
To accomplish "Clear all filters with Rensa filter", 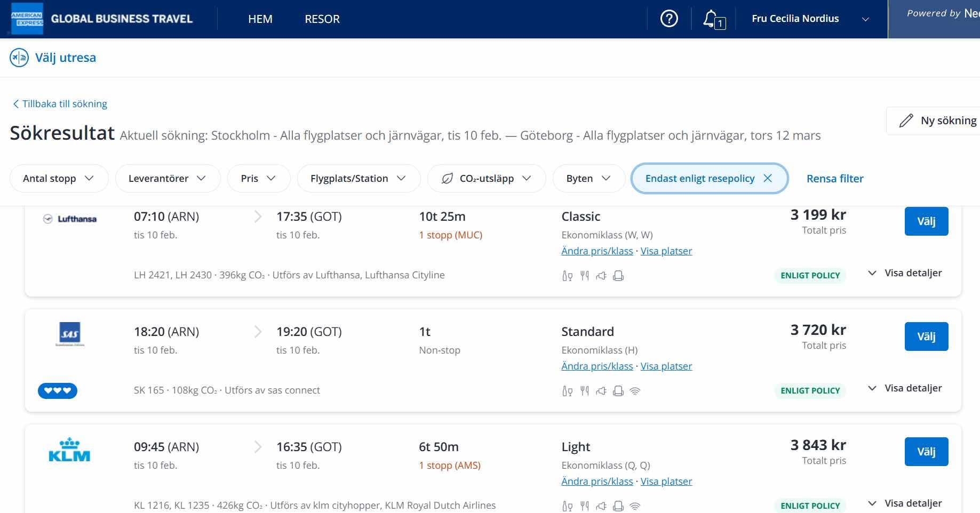I will 835,179.
